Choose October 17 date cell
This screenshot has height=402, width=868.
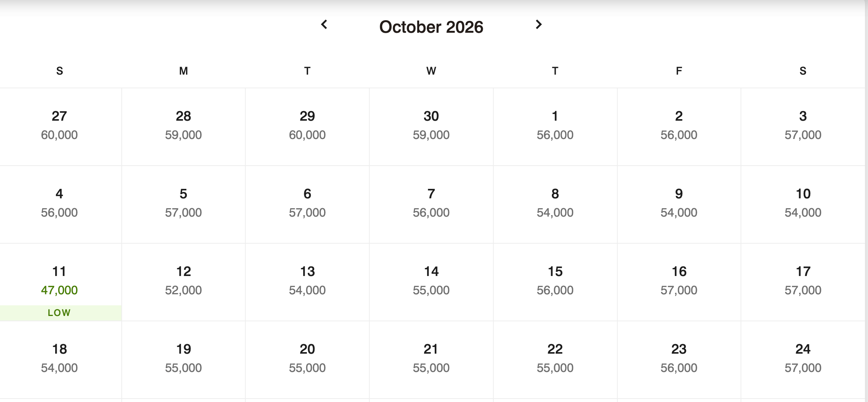point(803,281)
